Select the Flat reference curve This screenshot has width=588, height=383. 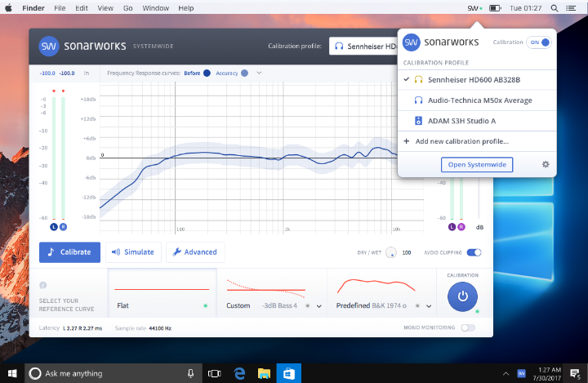click(162, 293)
